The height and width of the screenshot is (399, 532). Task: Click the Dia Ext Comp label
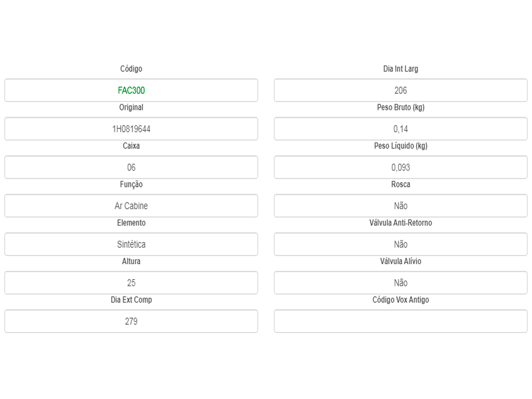(x=131, y=300)
